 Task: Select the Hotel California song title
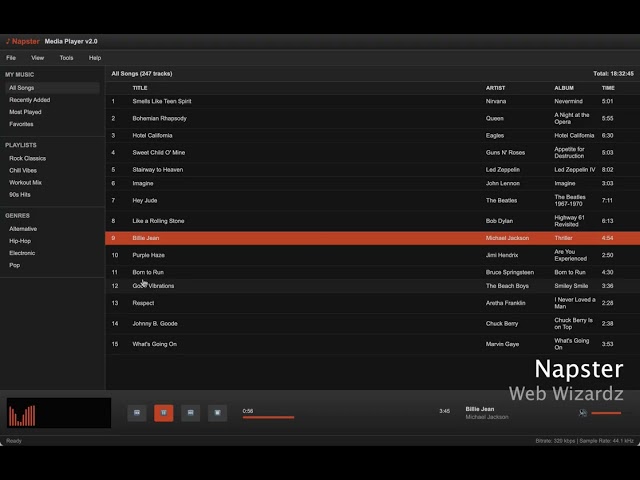[152, 136]
